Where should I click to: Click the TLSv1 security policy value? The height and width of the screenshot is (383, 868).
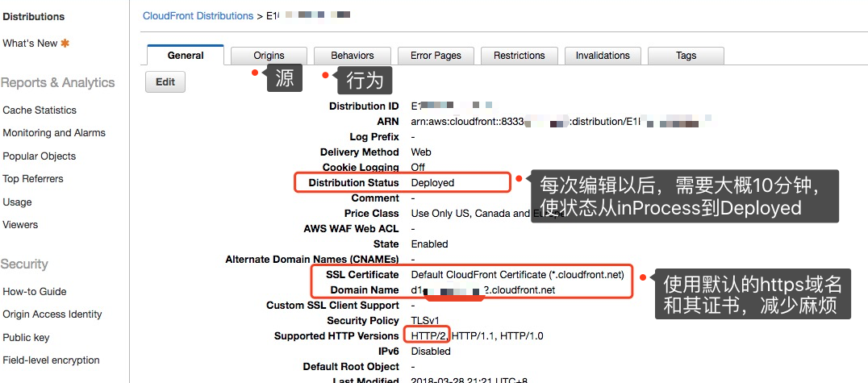(x=424, y=320)
